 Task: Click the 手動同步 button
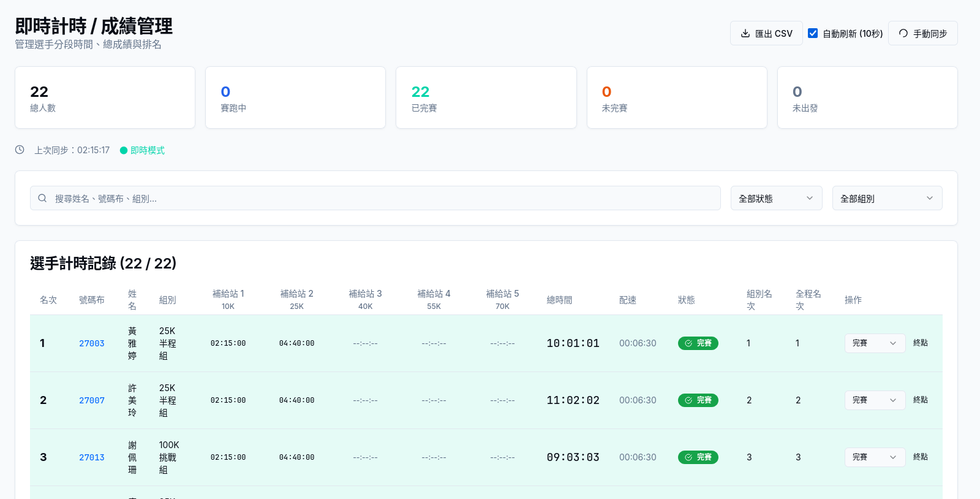coord(923,33)
